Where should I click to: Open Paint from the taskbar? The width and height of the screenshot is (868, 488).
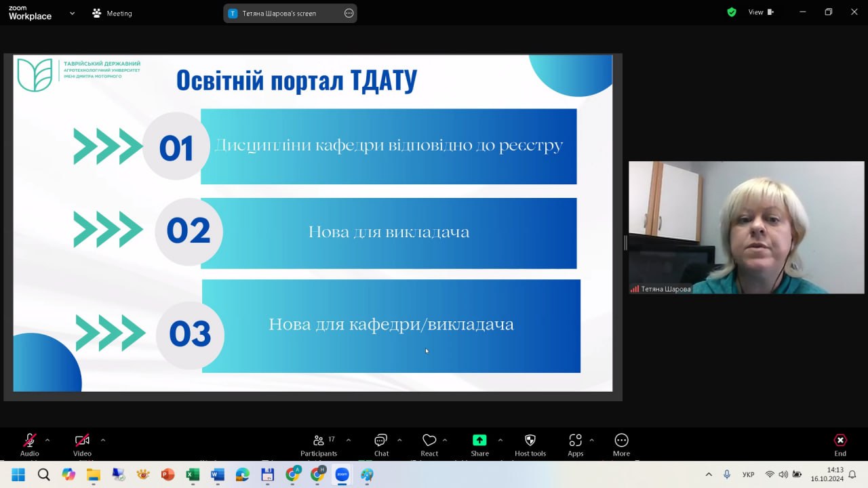tap(367, 474)
